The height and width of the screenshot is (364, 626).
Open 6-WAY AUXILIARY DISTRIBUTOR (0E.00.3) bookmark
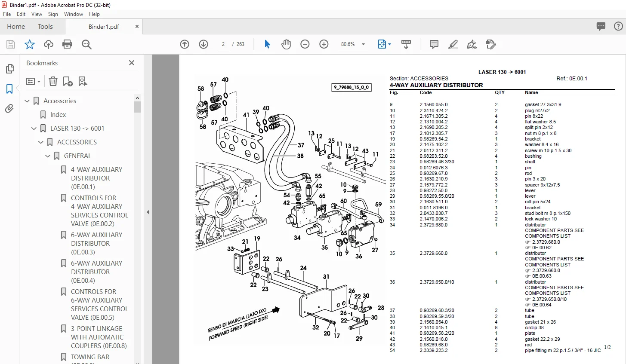click(97, 244)
